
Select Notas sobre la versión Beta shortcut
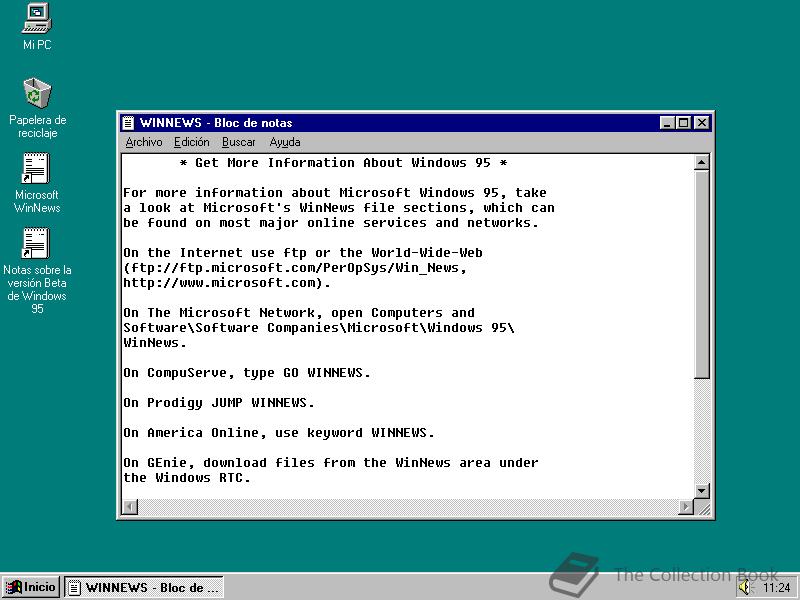coord(37,270)
